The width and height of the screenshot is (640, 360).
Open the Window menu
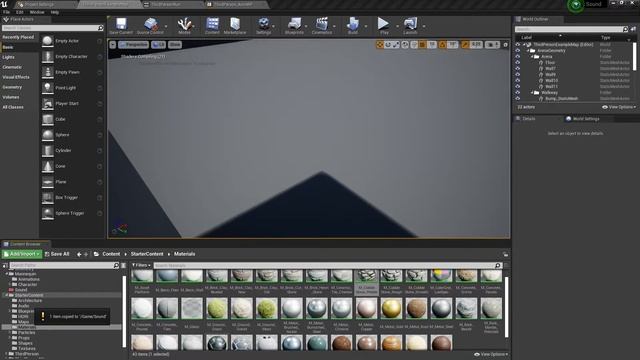37,12
